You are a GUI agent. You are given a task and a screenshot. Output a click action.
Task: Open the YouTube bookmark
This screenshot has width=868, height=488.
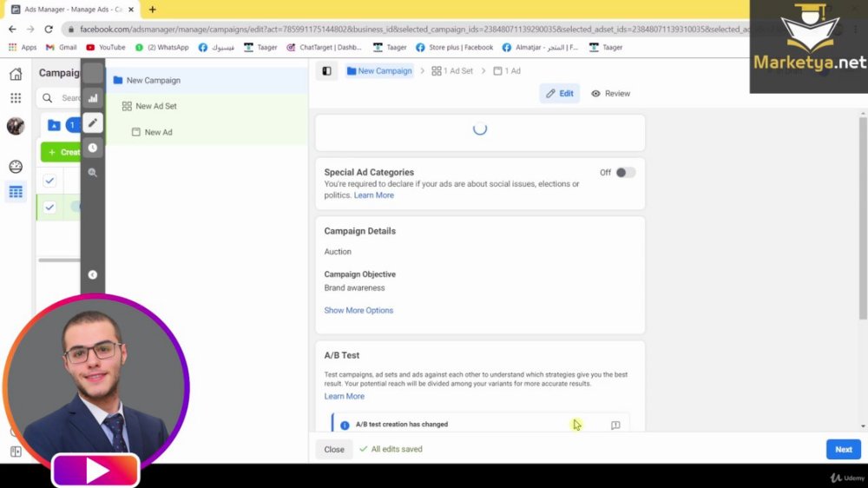pyautogui.click(x=106, y=48)
